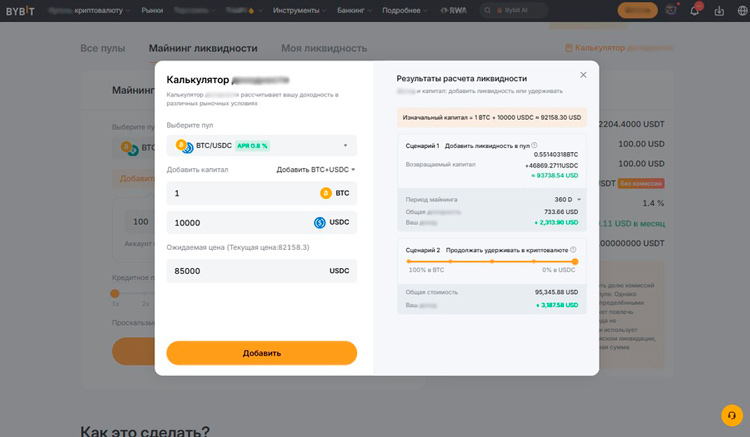Image resolution: width=750 pixels, height=437 pixels.
Task: Open the 360 D mining period dropdown
Action: [567, 199]
